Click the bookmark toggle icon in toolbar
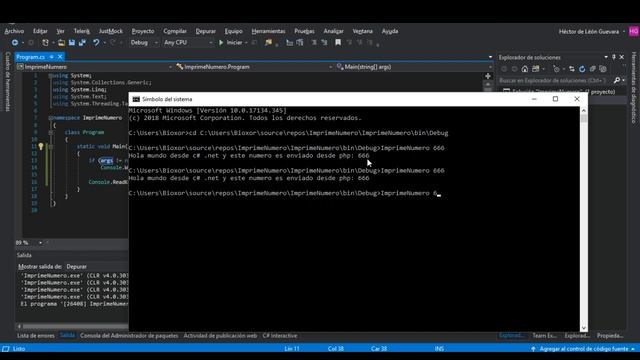The image size is (640, 360). (338, 42)
